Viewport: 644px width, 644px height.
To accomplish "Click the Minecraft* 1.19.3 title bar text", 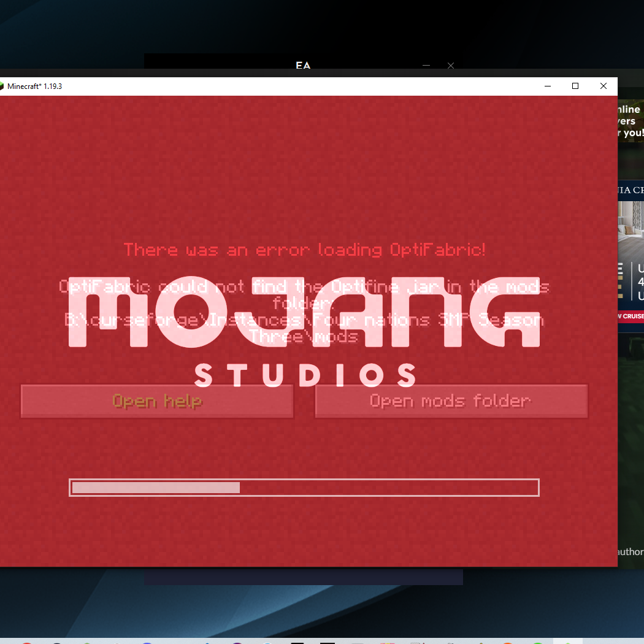I will point(34,86).
